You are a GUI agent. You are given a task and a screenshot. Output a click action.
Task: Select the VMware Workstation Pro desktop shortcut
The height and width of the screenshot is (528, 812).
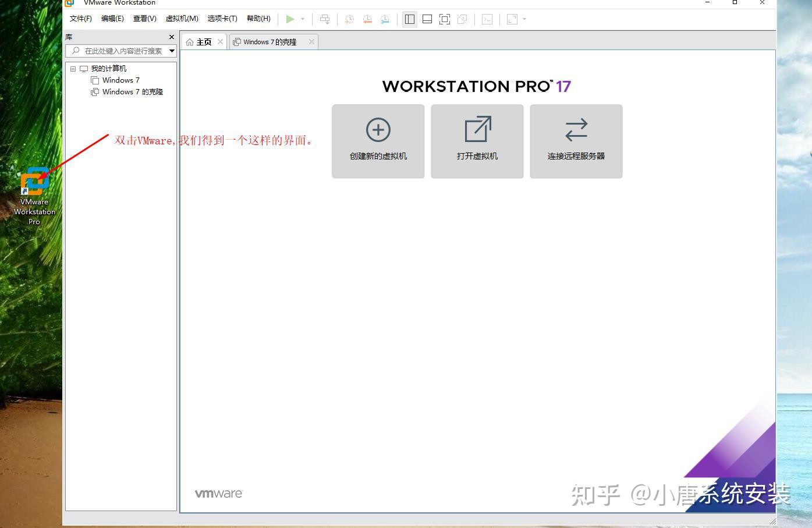[x=34, y=197]
